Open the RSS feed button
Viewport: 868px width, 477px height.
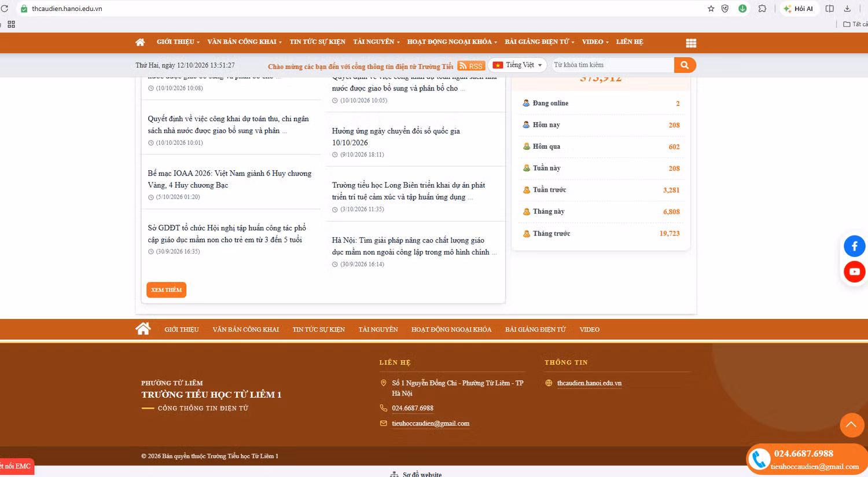pos(471,66)
